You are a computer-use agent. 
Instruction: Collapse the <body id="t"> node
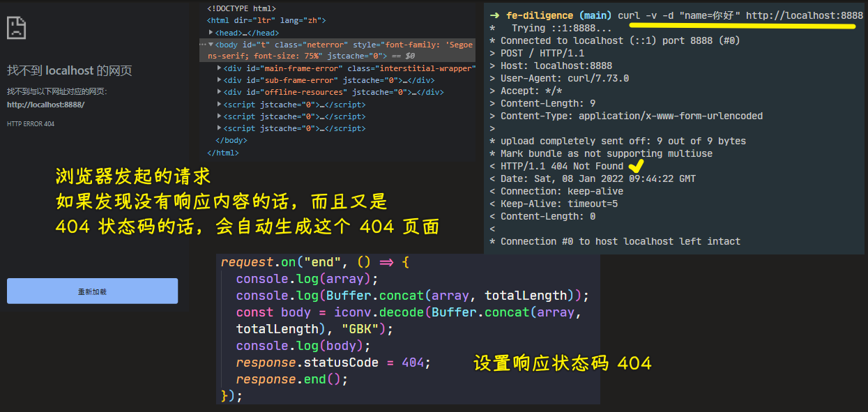pyautogui.click(x=211, y=44)
